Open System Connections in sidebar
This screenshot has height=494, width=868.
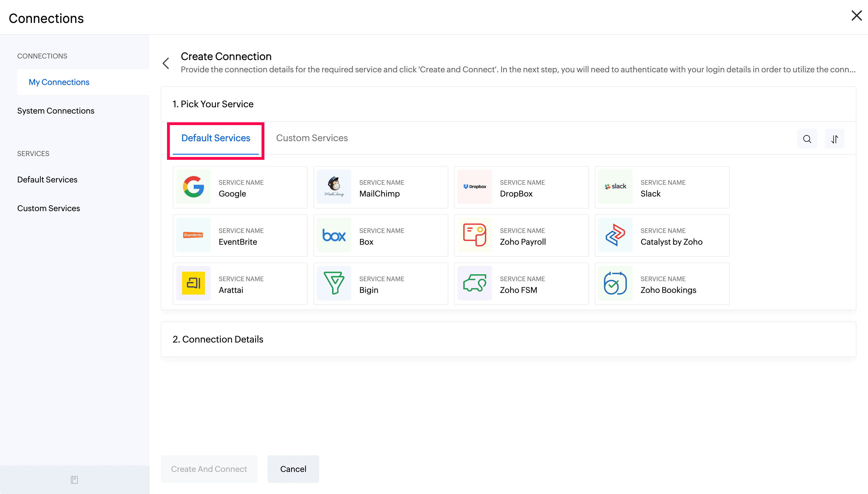pyautogui.click(x=56, y=111)
